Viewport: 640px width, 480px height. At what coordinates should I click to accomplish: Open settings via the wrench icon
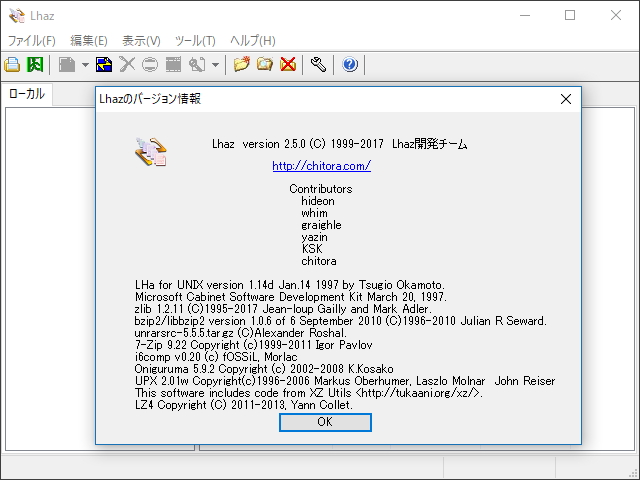[318, 64]
